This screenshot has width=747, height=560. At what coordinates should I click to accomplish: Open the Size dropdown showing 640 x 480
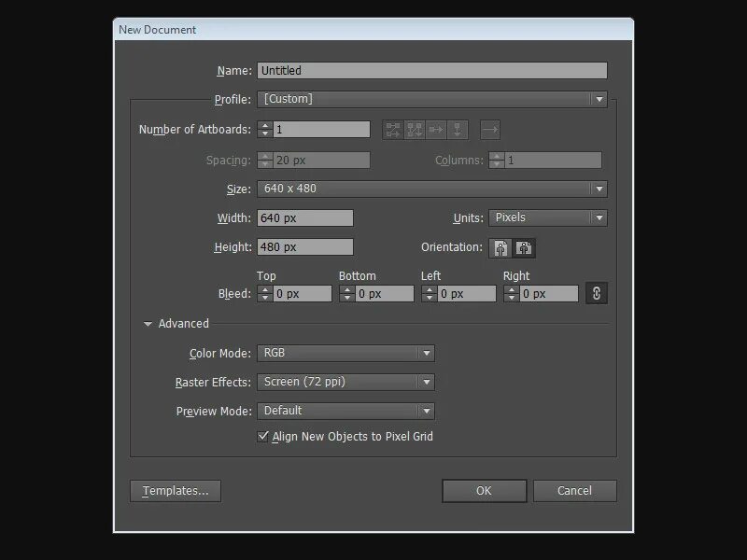pos(432,189)
